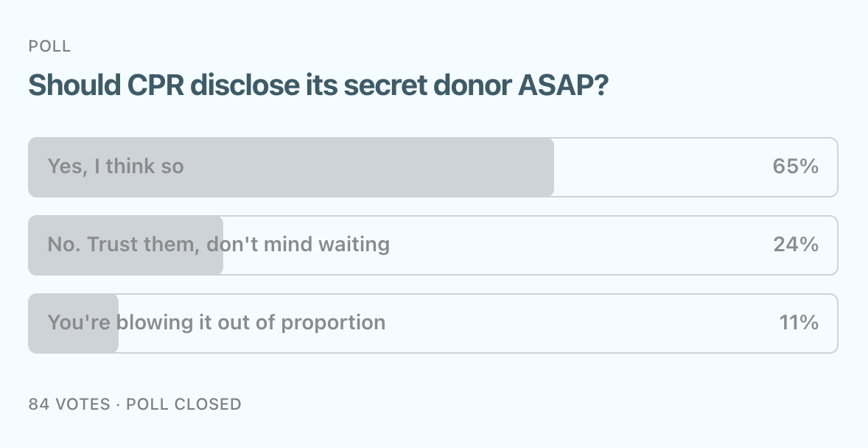Click the 24% result value
This screenshot has width=868, height=448.
point(796,244)
